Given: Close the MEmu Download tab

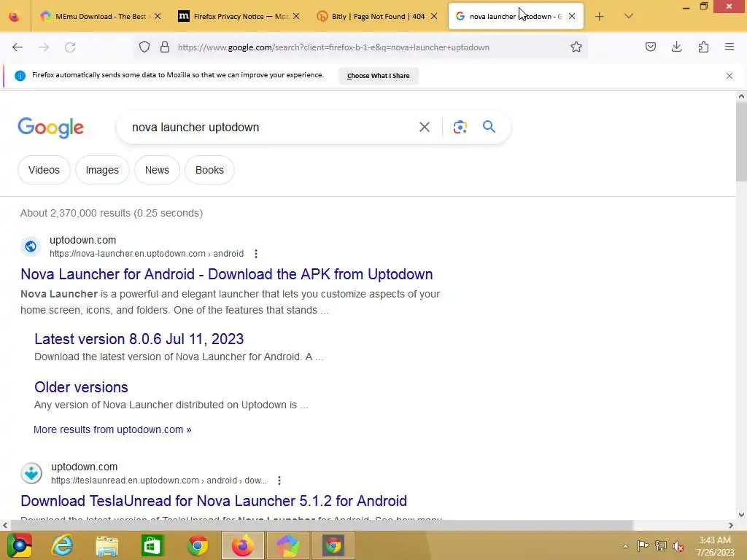Looking at the screenshot, I should 158,16.
